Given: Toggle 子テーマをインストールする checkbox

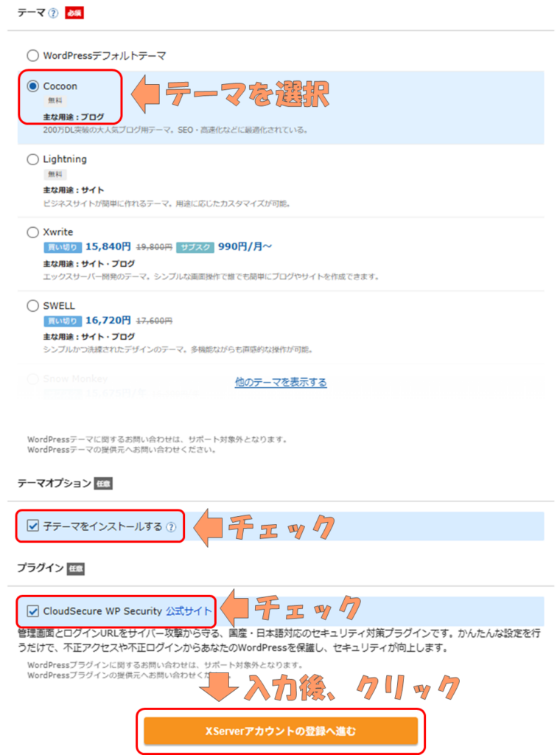Looking at the screenshot, I should tap(32, 526).
